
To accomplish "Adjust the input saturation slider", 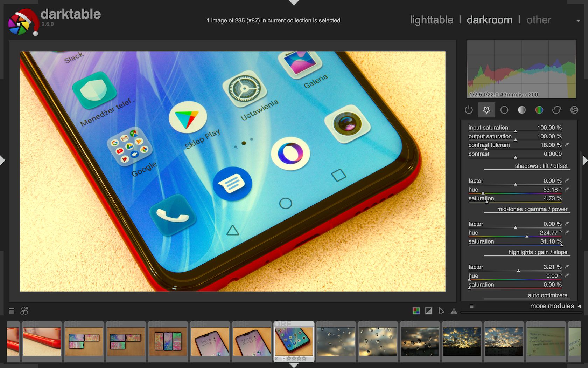I will [x=515, y=128].
